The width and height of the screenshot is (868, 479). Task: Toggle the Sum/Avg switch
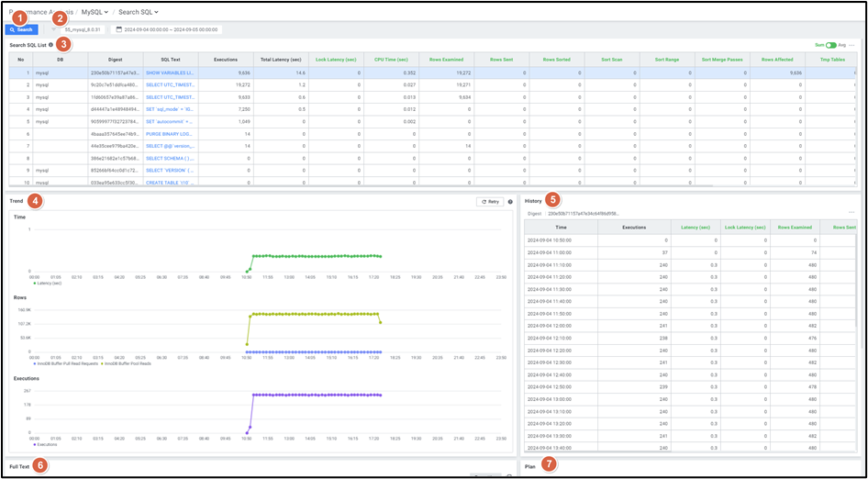[830, 44]
